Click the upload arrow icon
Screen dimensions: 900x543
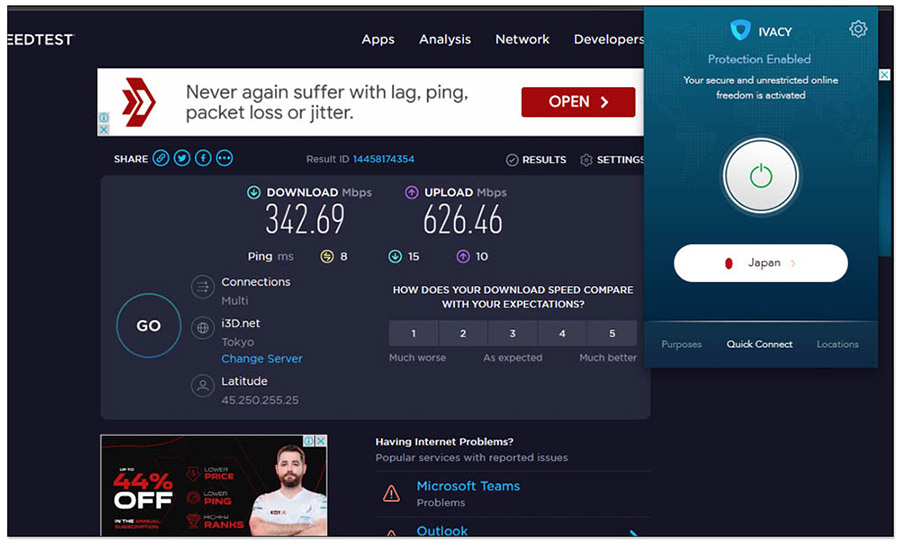coord(412,192)
